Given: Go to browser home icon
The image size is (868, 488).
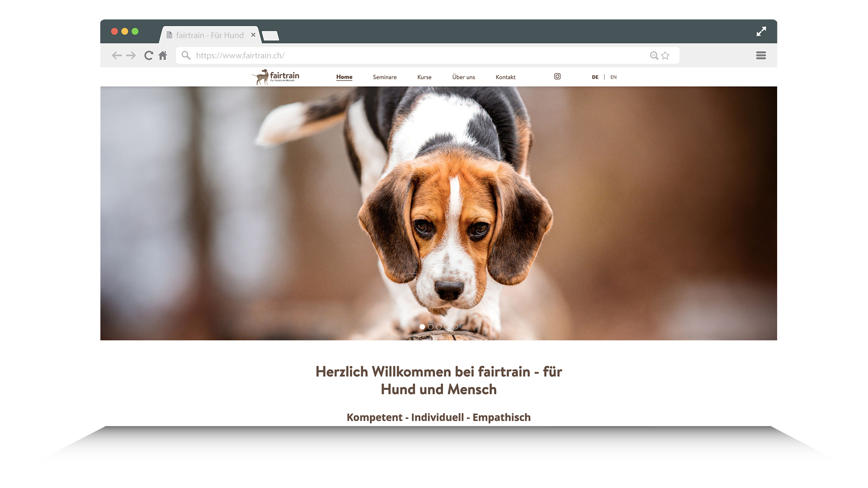Looking at the screenshot, I should pyautogui.click(x=163, y=56).
